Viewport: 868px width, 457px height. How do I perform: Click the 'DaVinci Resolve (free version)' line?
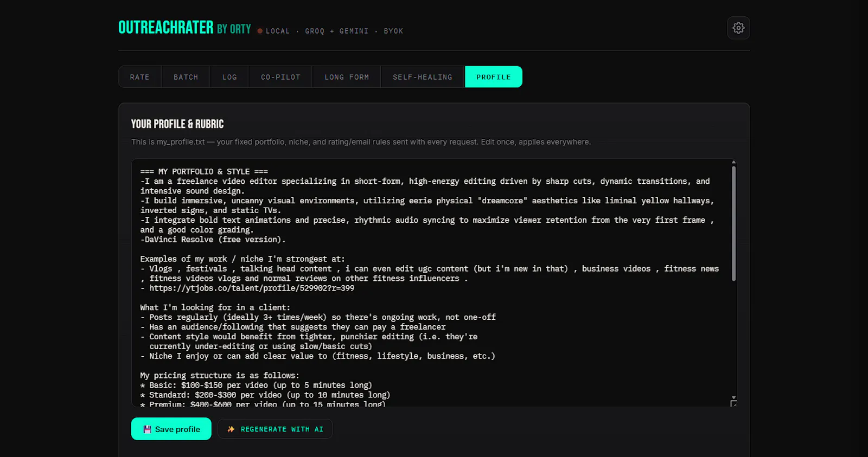click(x=213, y=240)
